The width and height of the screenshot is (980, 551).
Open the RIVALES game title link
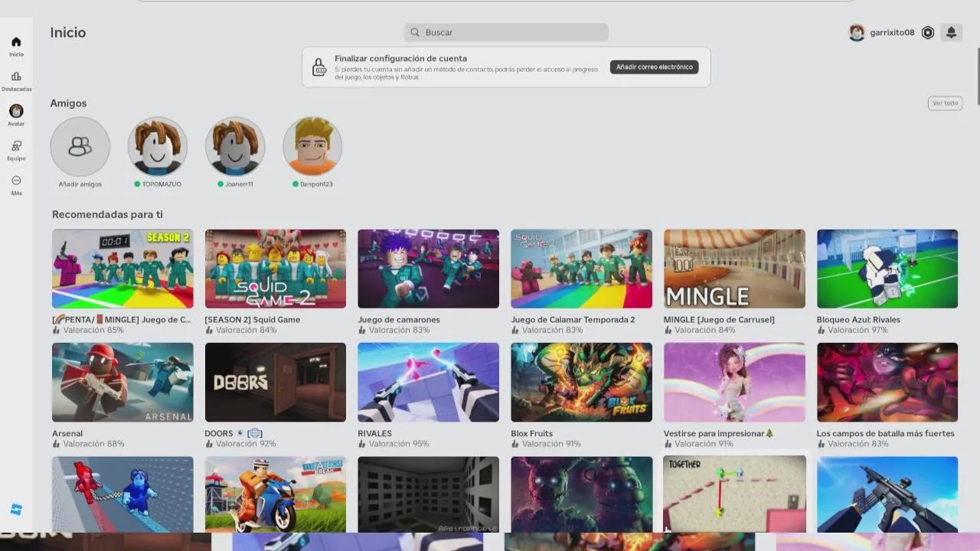coord(374,433)
